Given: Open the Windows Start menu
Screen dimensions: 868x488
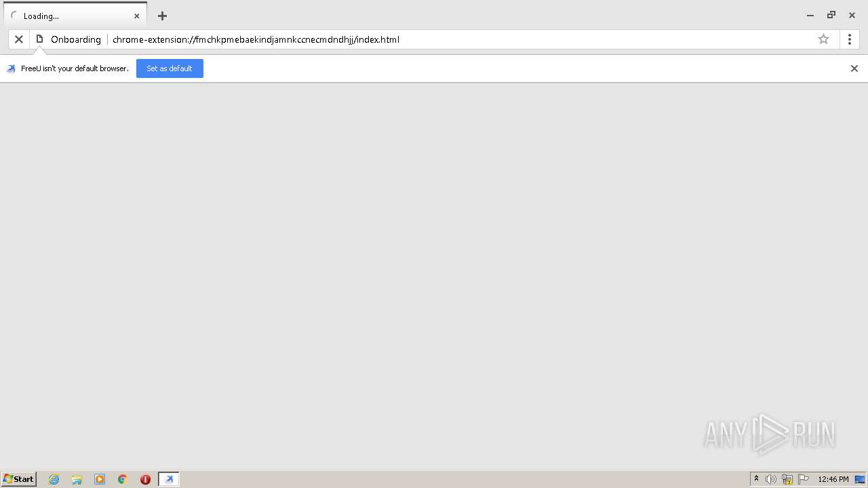Looking at the screenshot, I should pyautogui.click(x=19, y=479).
